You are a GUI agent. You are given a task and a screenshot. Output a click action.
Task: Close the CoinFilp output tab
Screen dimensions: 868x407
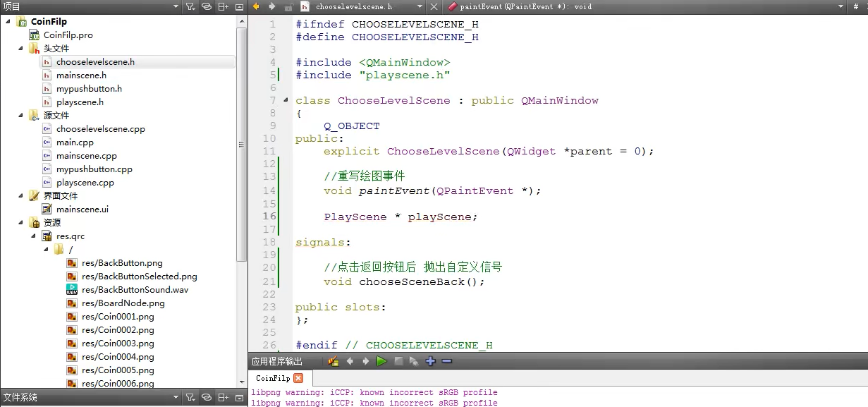pos(298,379)
